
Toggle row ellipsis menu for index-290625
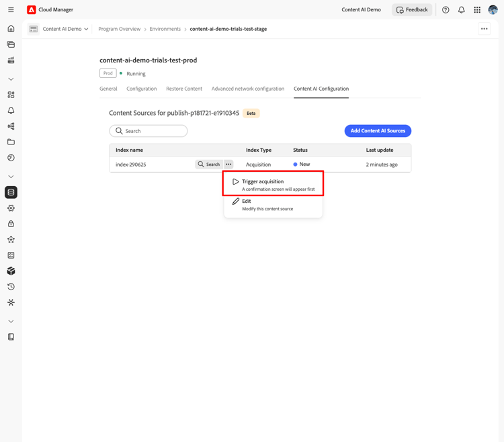tap(228, 164)
